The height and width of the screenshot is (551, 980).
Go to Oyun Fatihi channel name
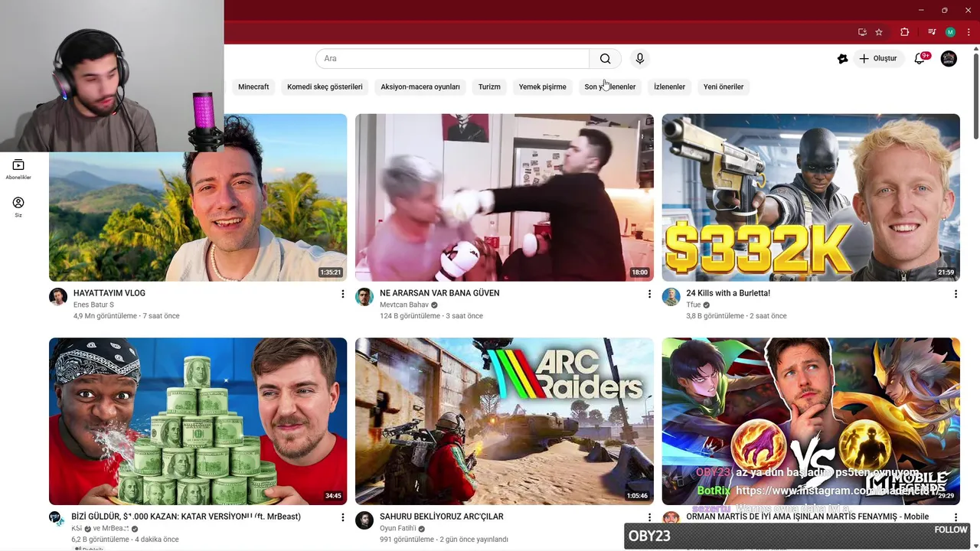pyautogui.click(x=397, y=528)
